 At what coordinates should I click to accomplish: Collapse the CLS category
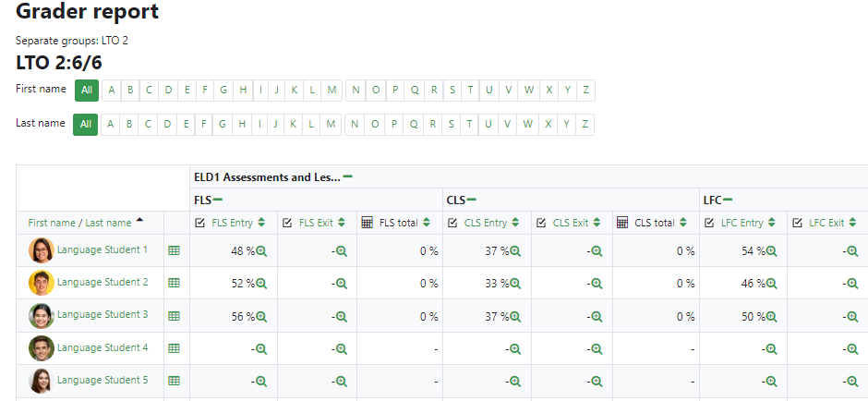[x=471, y=200]
